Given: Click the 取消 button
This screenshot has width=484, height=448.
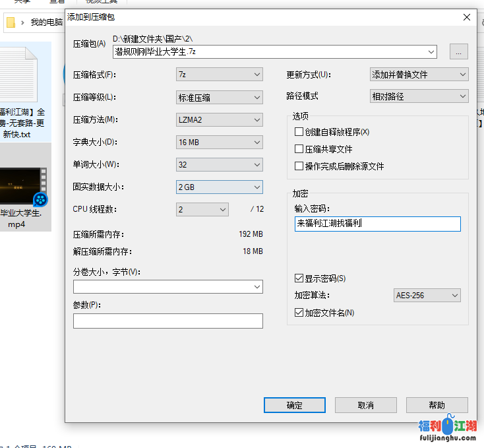Looking at the screenshot, I should [365, 405].
